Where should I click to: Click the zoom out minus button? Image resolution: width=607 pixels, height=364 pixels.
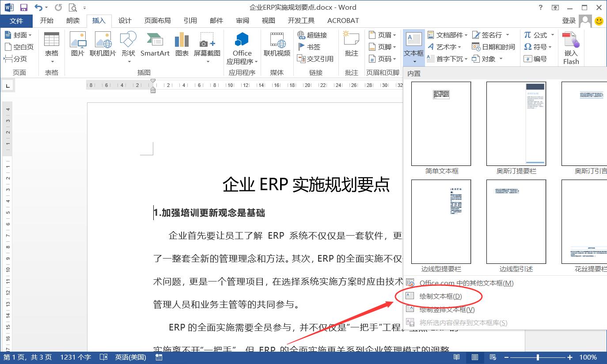click(x=507, y=357)
